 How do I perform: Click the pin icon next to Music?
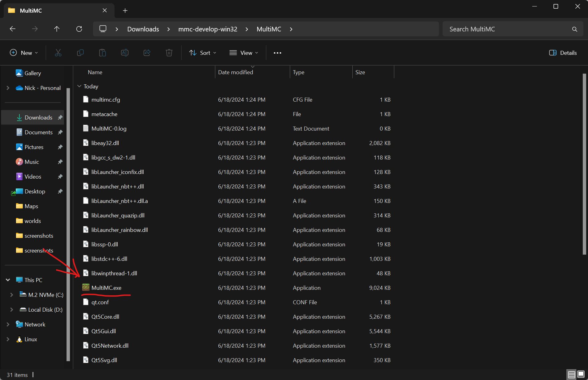point(60,162)
